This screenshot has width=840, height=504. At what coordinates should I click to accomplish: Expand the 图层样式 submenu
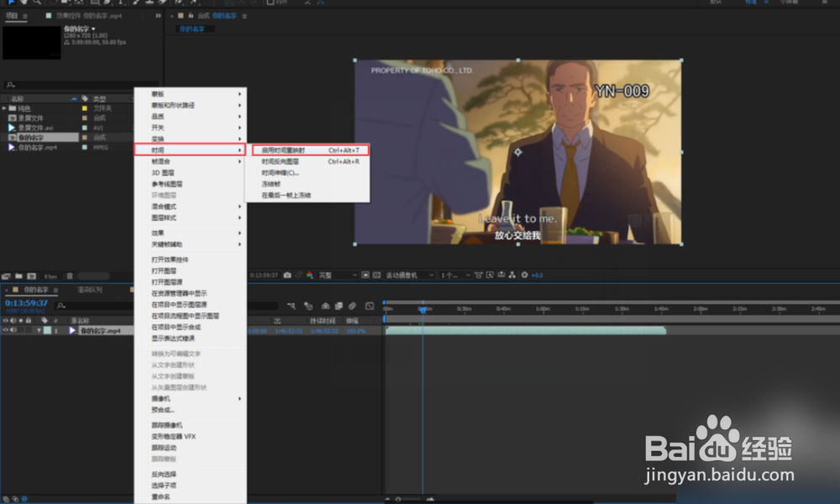click(191, 218)
